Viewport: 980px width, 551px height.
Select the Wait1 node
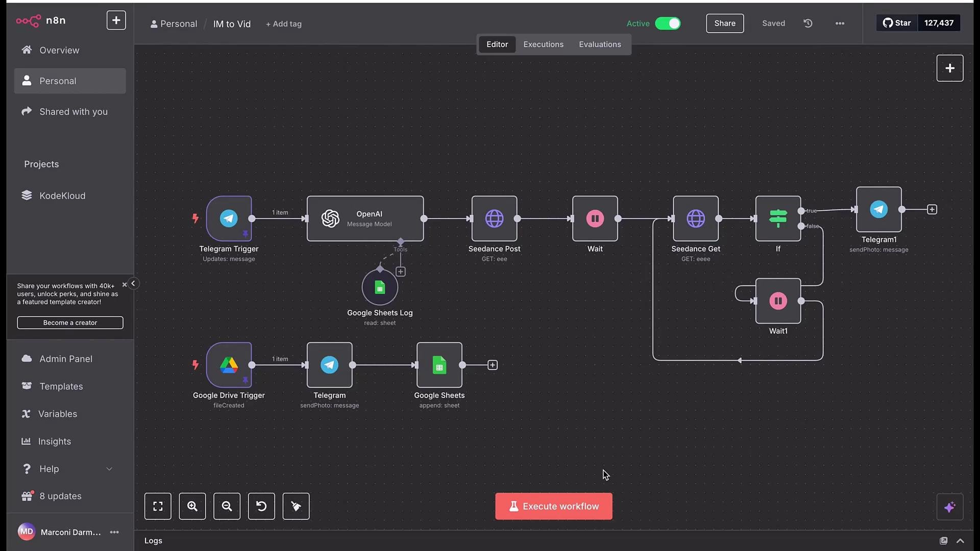[x=778, y=300]
